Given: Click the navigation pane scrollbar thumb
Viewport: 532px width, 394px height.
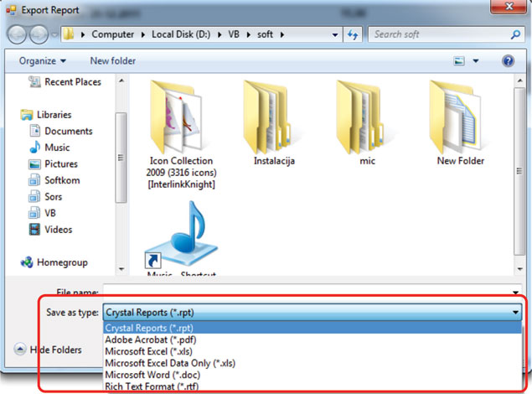Looking at the screenshot, I should (x=121, y=158).
